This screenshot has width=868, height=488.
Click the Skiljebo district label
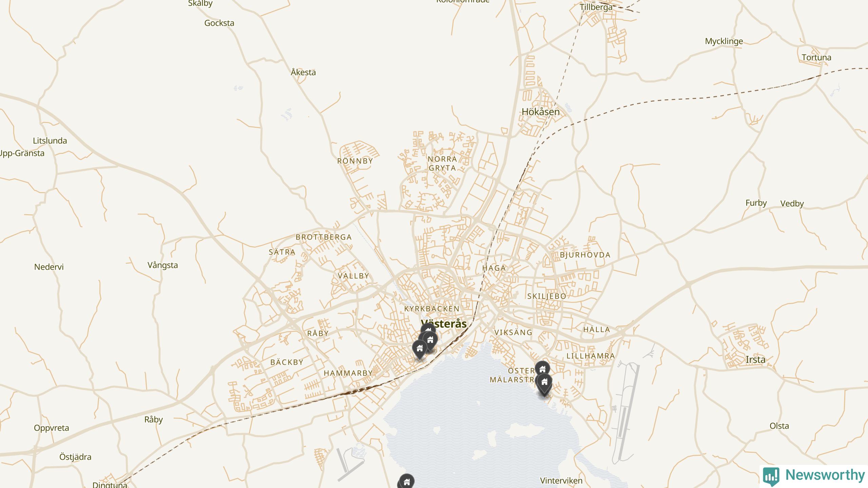(547, 296)
